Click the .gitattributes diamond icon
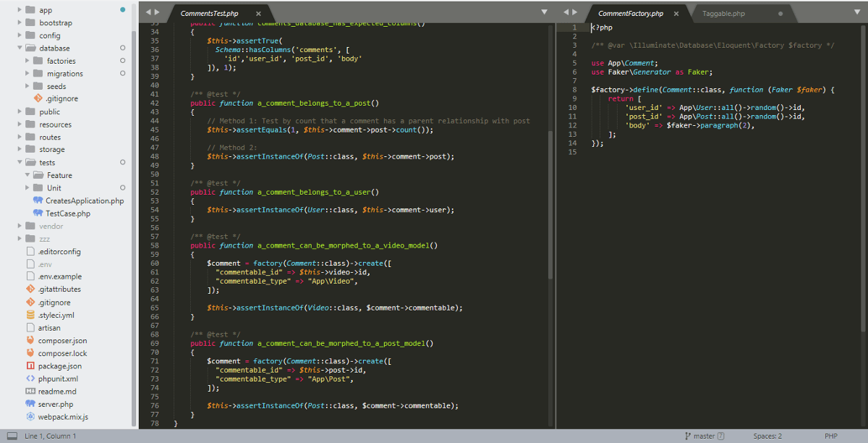 (29, 289)
